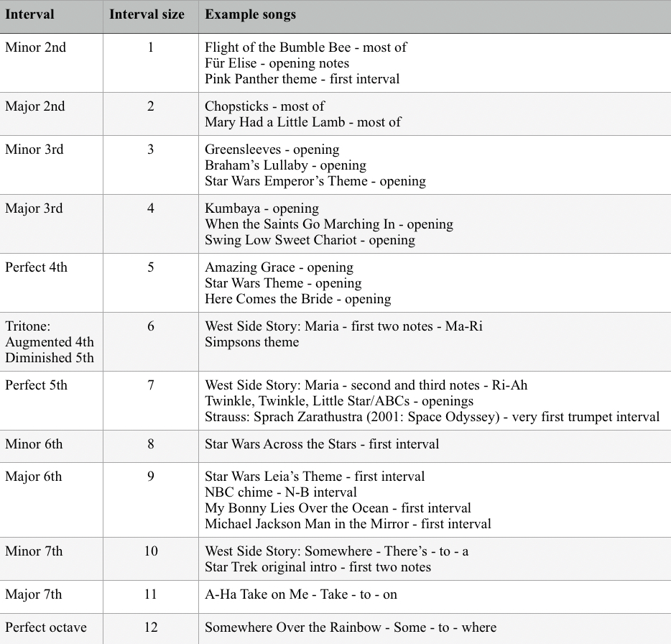
Task: Click the "Interval" column header
Action: (29, 14)
